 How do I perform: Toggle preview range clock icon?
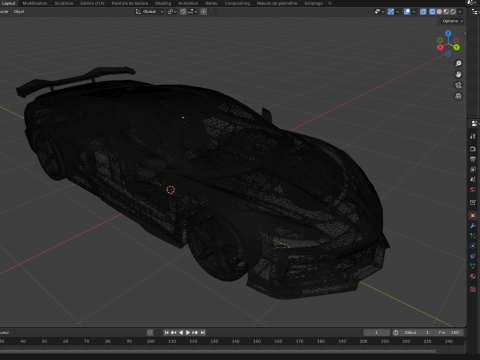(396, 333)
